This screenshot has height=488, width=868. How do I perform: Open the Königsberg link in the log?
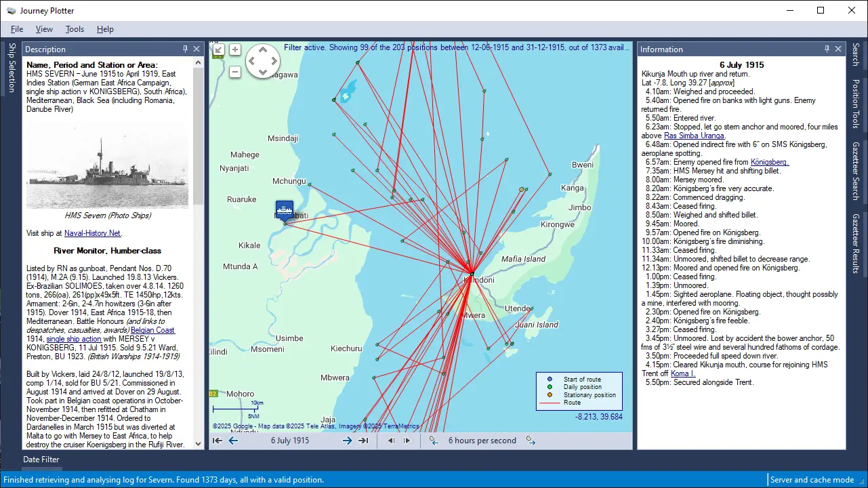pos(770,162)
